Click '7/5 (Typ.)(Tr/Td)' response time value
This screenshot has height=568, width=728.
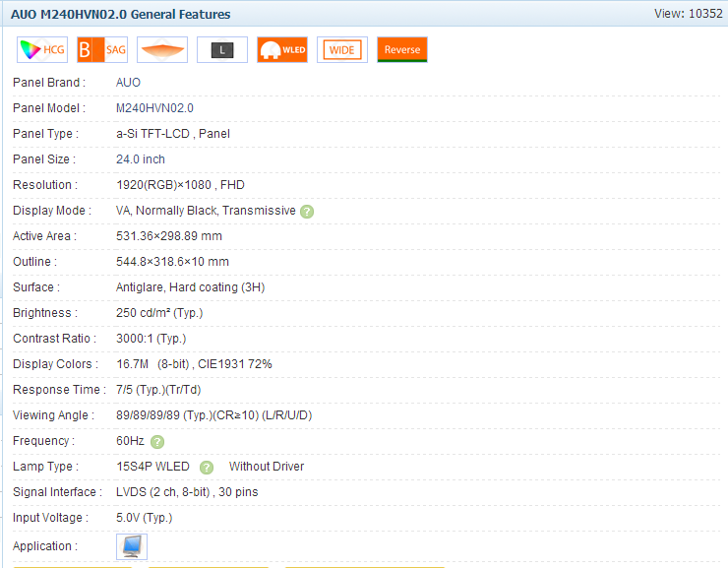click(158, 390)
